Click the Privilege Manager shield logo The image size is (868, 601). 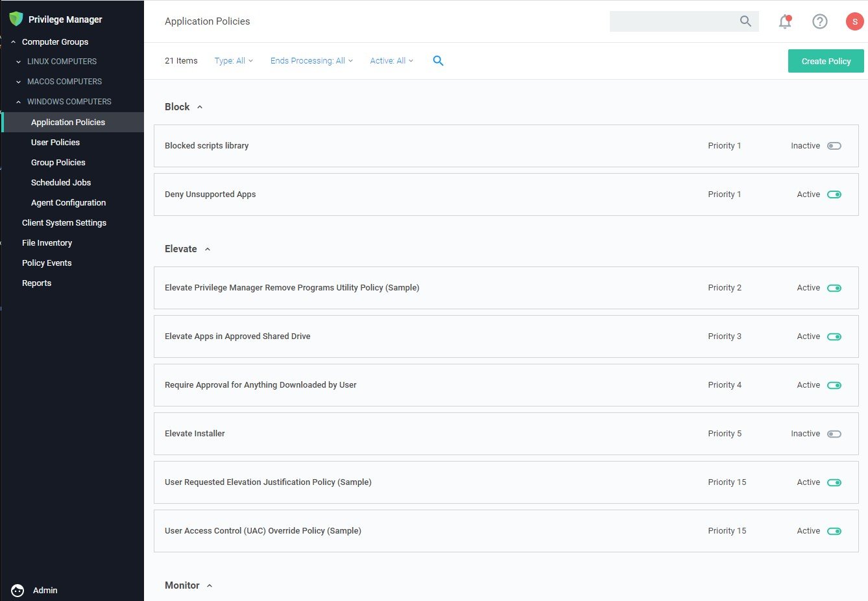[x=16, y=19]
